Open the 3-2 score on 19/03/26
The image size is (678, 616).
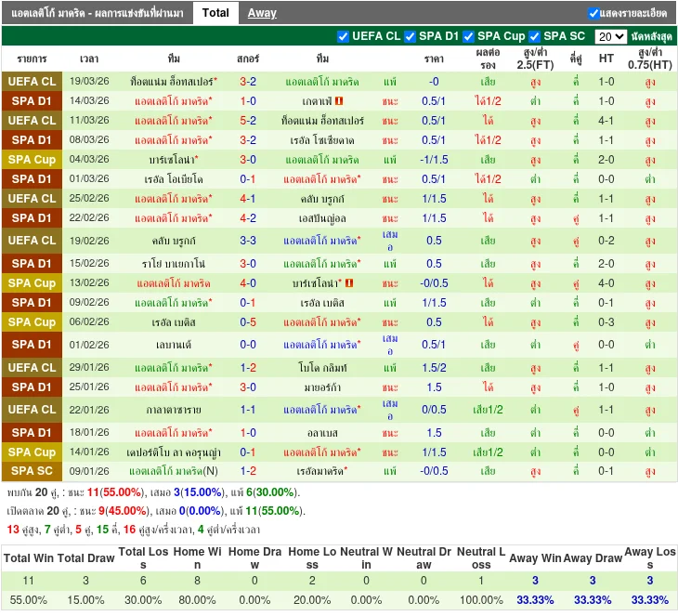[248, 82]
